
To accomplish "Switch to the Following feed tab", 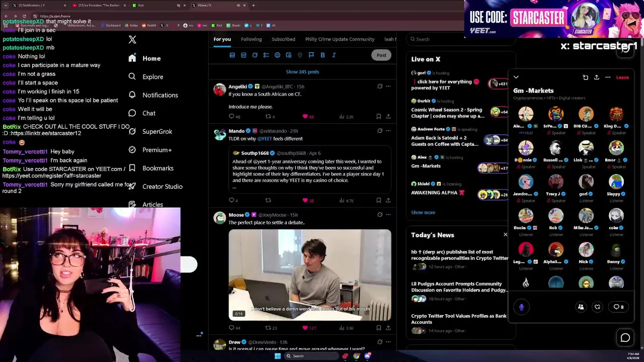I will click(x=251, y=39).
